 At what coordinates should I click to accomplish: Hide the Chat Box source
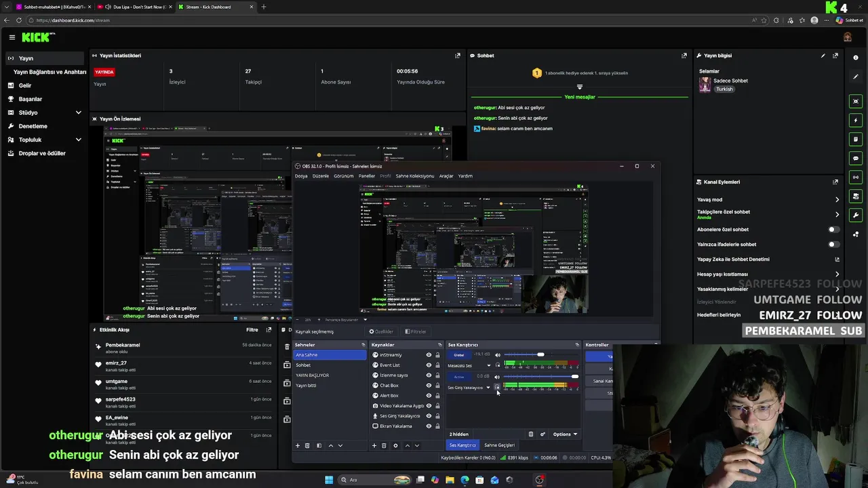429,386
